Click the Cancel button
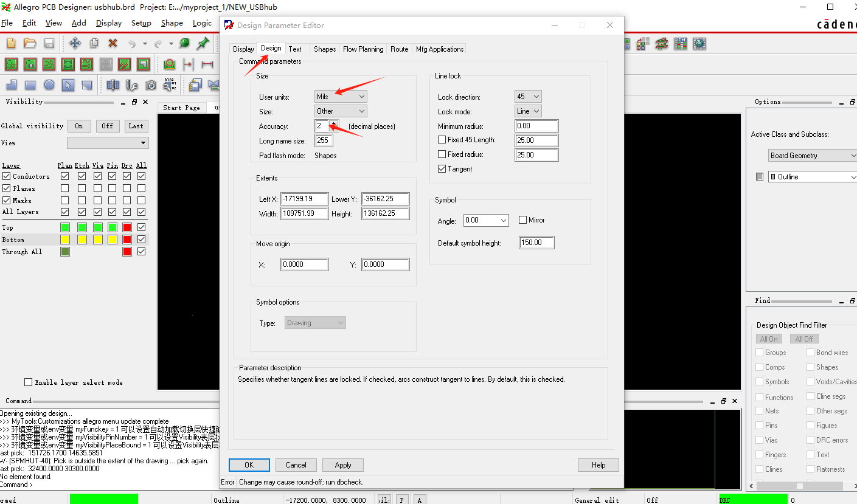857x504 pixels. 296,464
